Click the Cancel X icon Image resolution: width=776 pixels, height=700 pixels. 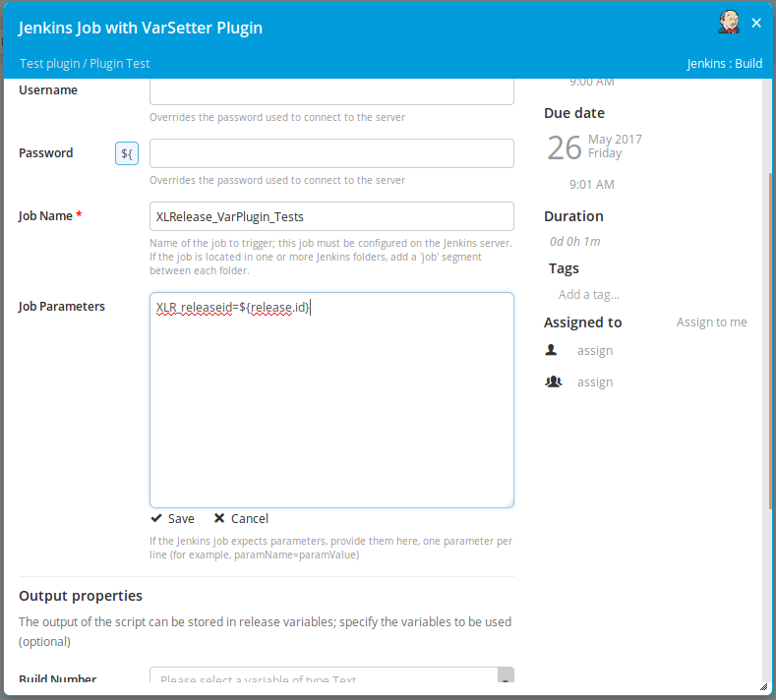218,518
